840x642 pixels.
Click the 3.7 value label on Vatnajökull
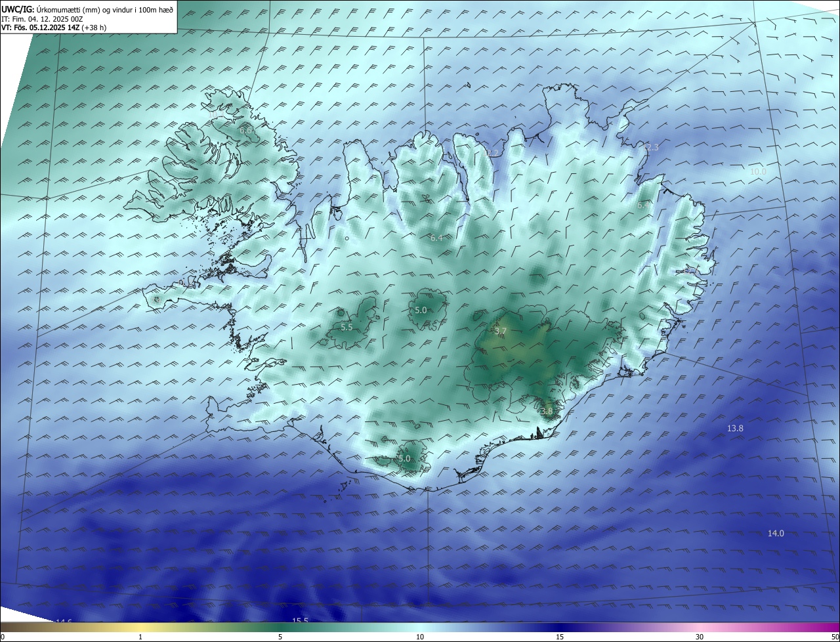coord(501,330)
